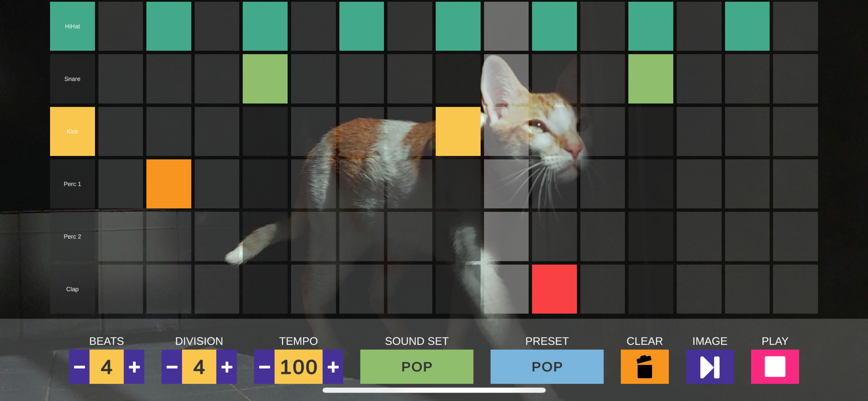Lower the Tempo with minus button
The width and height of the screenshot is (868, 401).
pos(264,366)
